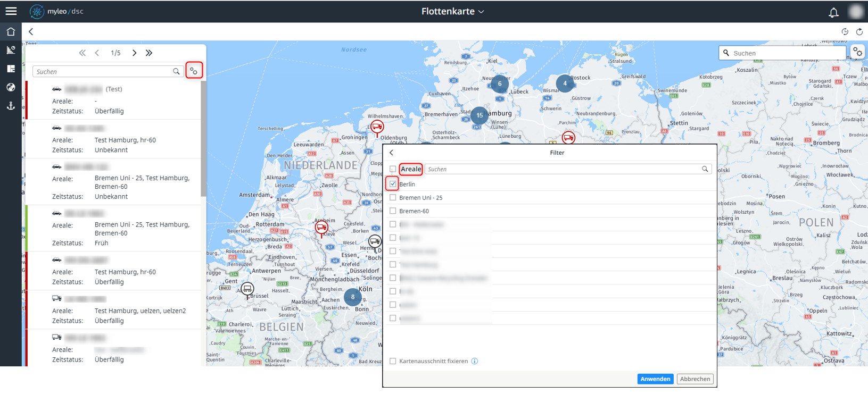Screen dimensions: 868x394
Task: Open the vehicle list filter settings
Action: (194, 71)
